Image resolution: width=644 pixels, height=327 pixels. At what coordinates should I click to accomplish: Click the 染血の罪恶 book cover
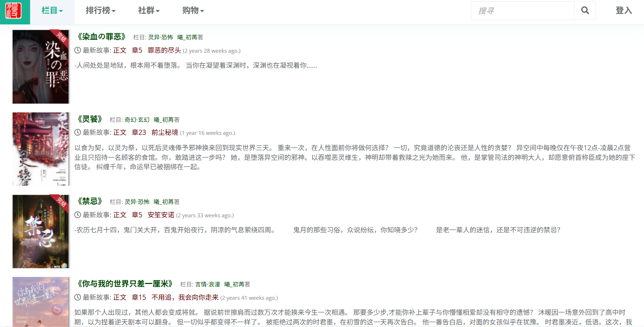click(x=40, y=67)
